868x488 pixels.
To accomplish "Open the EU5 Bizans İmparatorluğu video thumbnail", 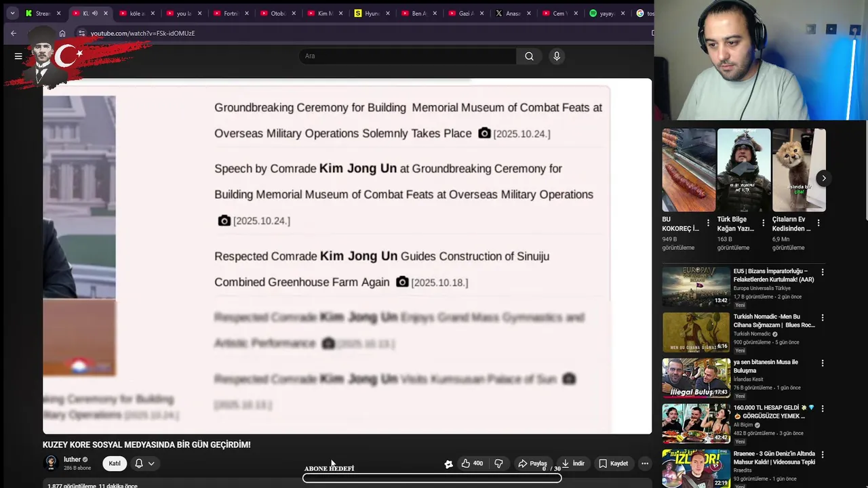I will tap(696, 287).
